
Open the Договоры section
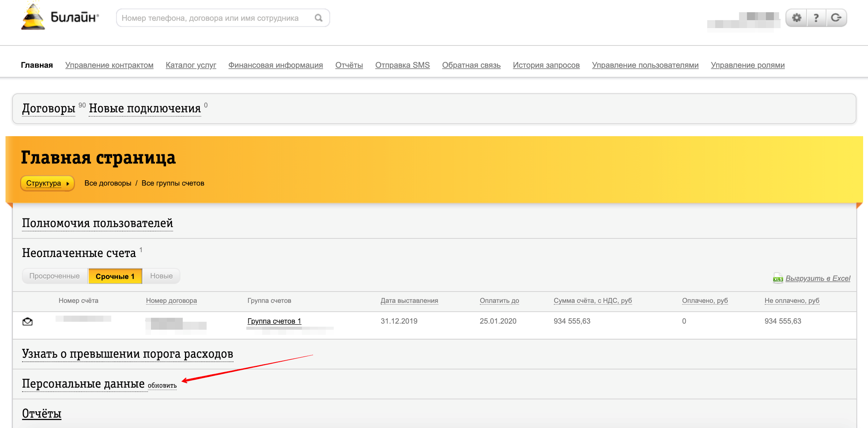(x=49, y=109)
